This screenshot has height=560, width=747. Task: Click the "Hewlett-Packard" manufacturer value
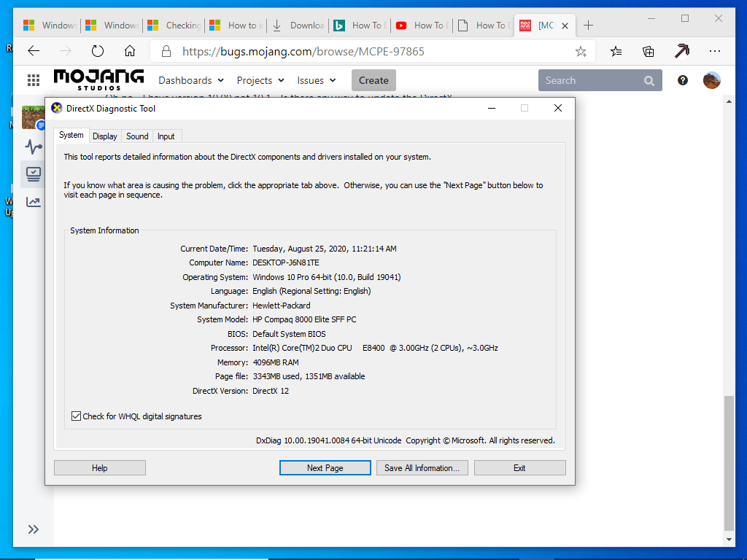282,306
